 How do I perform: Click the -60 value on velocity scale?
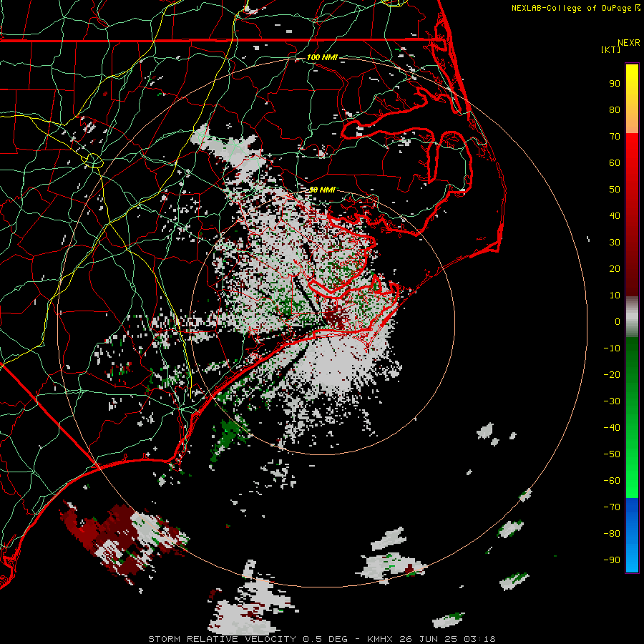pyautogui.click(x=612, y=481)
